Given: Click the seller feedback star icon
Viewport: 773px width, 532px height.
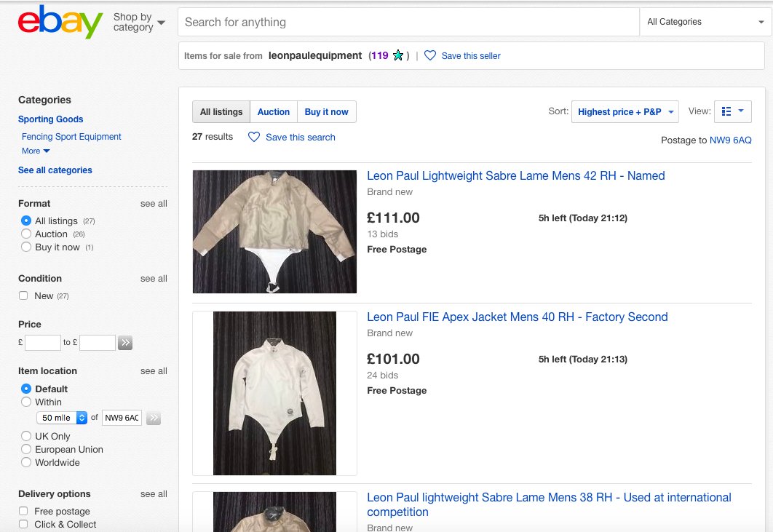Looking at the screenshot, I should point(398,56).
